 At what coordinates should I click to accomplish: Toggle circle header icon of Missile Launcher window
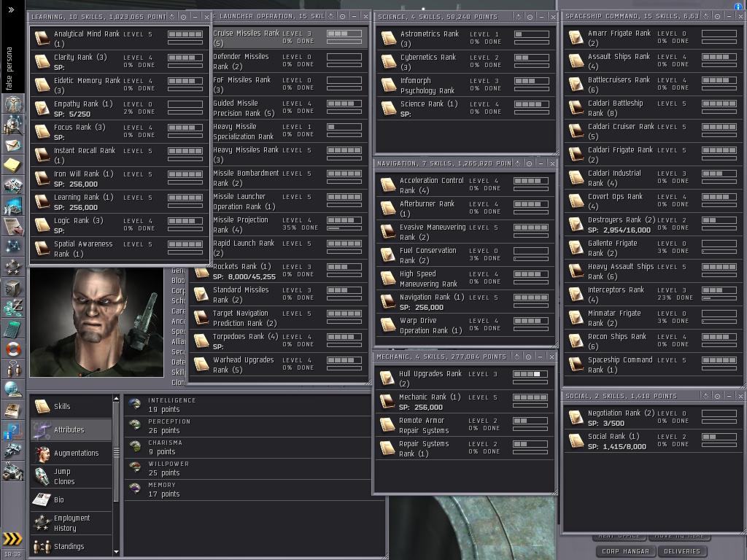pos(342,16)
